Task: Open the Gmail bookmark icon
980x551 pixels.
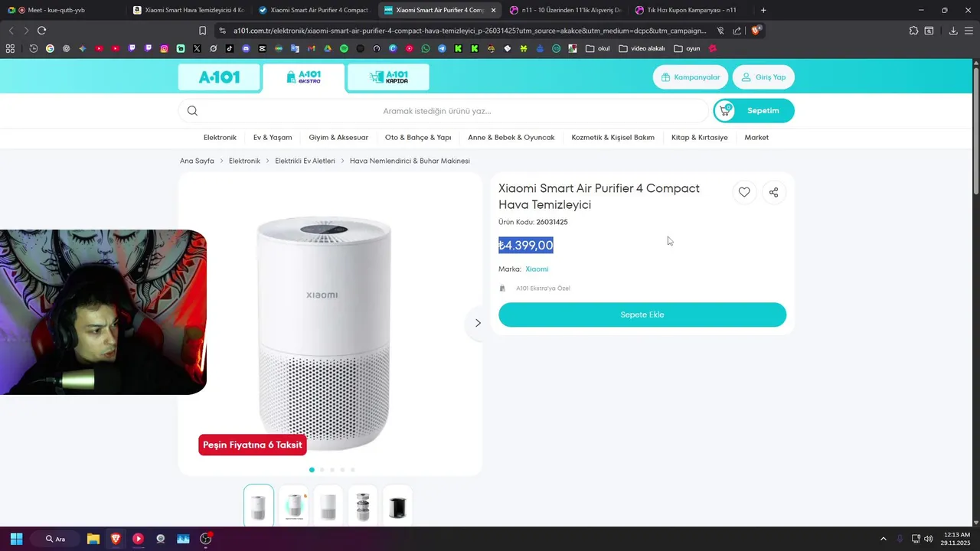Action: coord(311,48)
